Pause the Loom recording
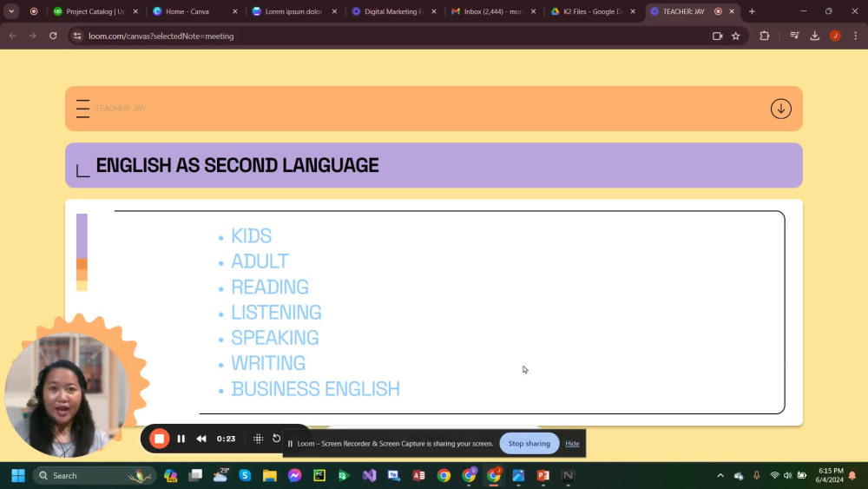Image resolution: width=868 pixels, height=489 pixels. click(181, 439)
